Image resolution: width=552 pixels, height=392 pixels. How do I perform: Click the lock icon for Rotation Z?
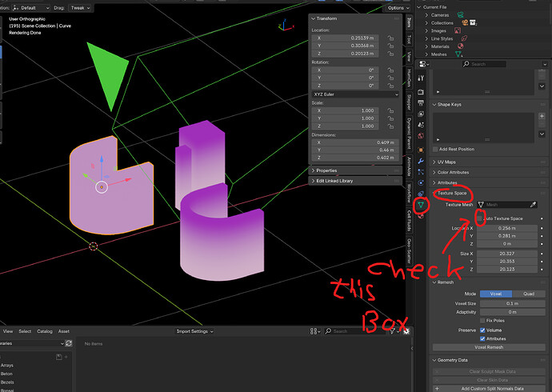(390, 86)
